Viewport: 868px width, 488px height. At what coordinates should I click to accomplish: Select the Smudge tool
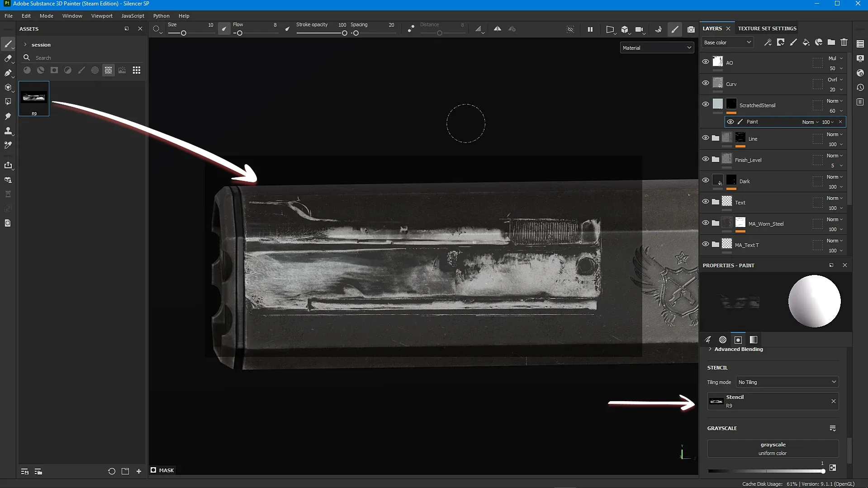8,116
